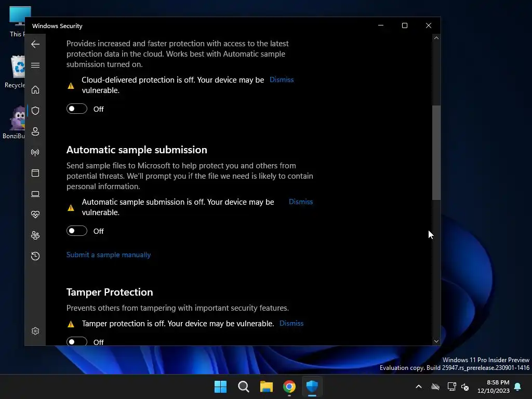Image resolution: width=532 pixels, height=399 pixels.
Task: Open Account protection person icon
Action: pos(35,131)
